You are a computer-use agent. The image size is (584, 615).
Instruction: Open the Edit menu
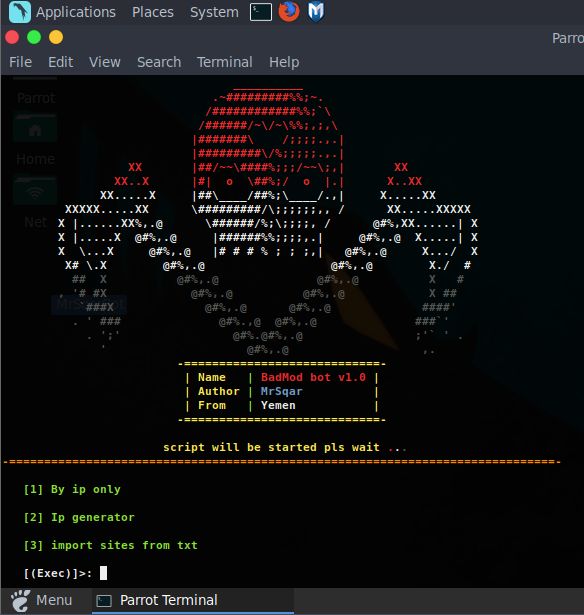click(60, 62)
